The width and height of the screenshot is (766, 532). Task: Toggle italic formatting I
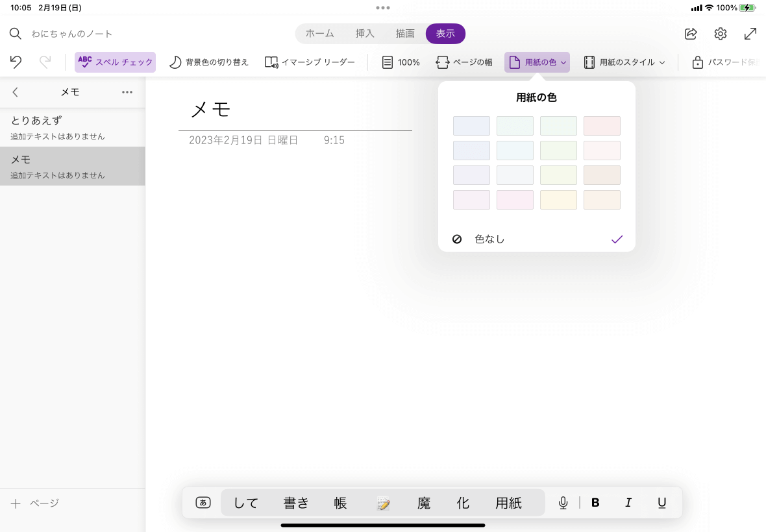click(628, 503)
